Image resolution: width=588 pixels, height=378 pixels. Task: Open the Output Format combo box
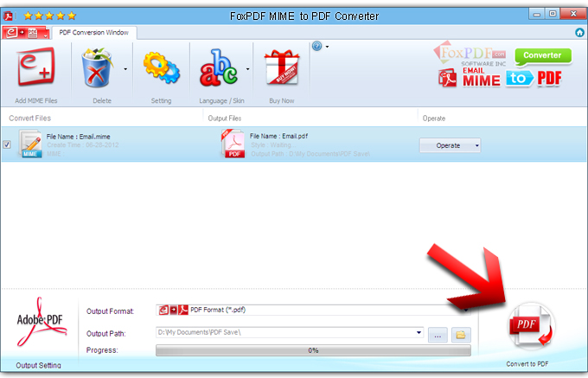click(x=313, y=311)
